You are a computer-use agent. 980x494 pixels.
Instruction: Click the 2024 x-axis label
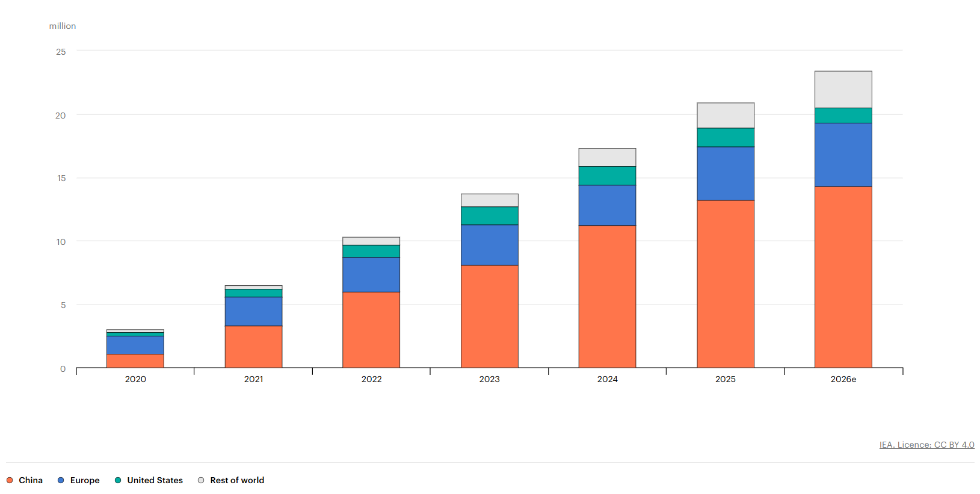click(x=608, y=379)
